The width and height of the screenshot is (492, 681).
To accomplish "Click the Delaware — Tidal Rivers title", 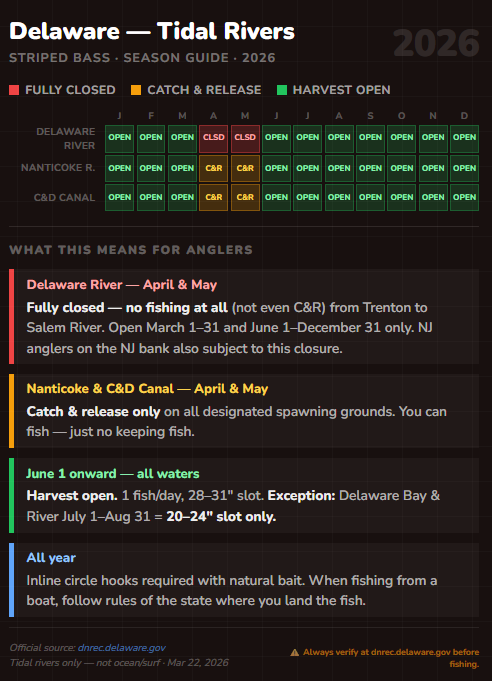I will 152,31.
